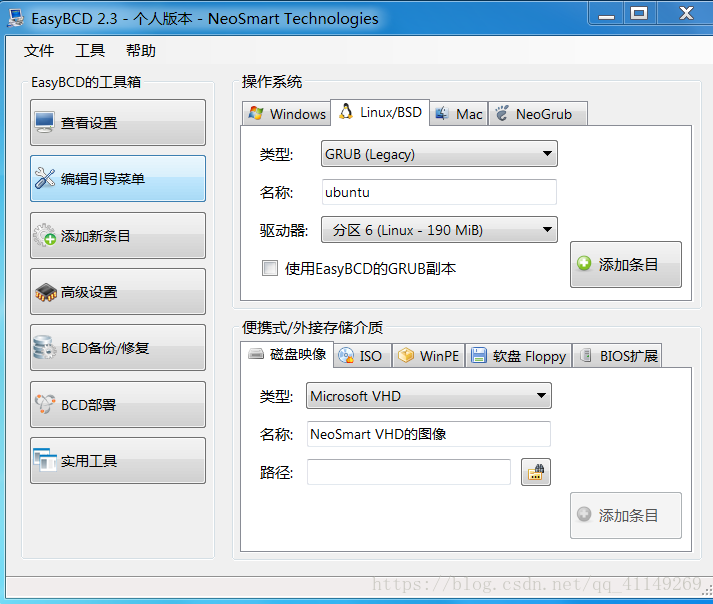Click the disc icon on the ISO tab

pos(346,355)
